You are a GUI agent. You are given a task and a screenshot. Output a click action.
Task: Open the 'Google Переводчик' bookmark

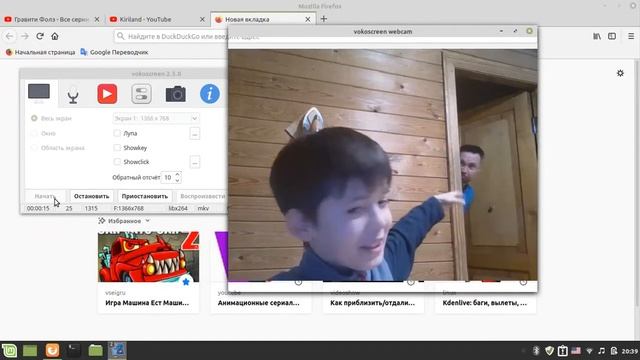[x=114, y=52]
